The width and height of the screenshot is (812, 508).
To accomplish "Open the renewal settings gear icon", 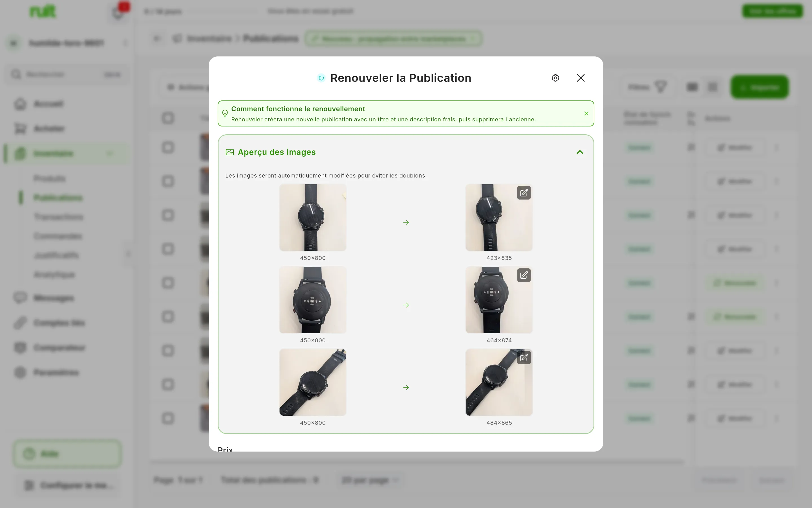I will pos(555,78).
